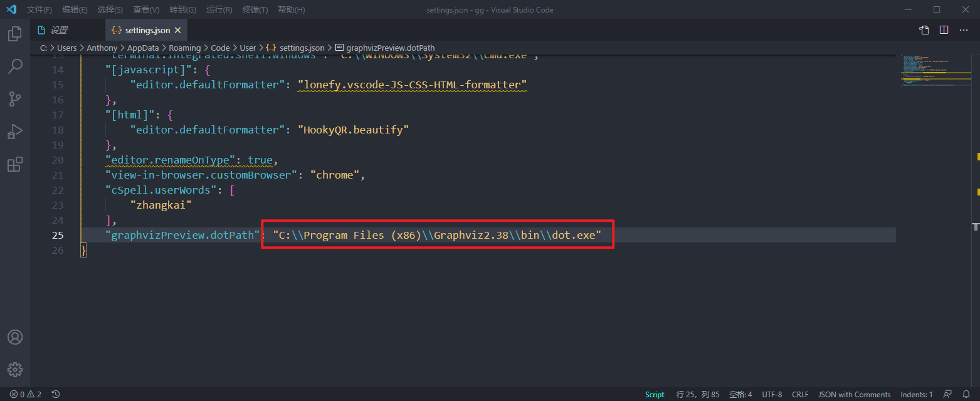980x401 pixels.
Task: Select the settings.json editor tab
Action: pos(146,30)
